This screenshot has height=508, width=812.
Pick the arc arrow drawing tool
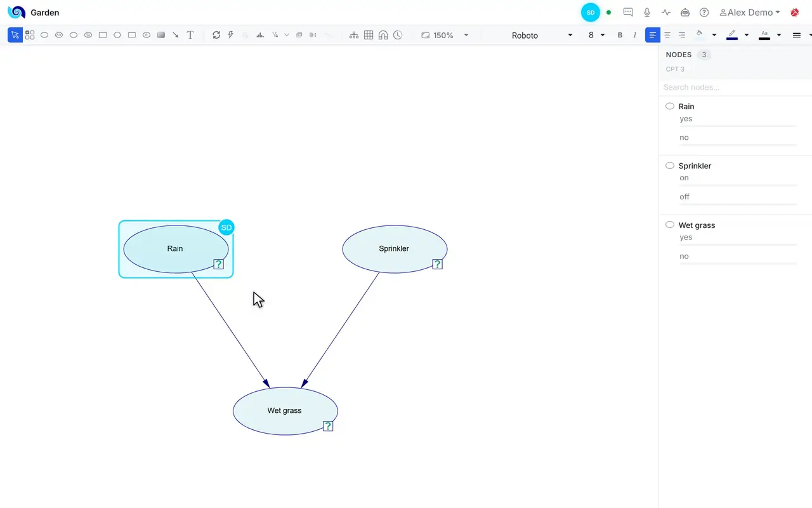[176, 35]
